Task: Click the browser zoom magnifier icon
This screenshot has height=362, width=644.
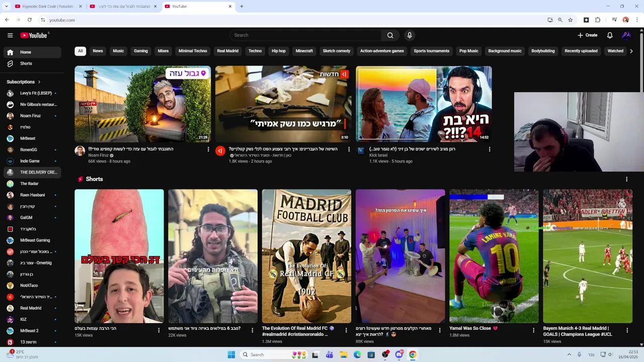Action: pos(560,20)
